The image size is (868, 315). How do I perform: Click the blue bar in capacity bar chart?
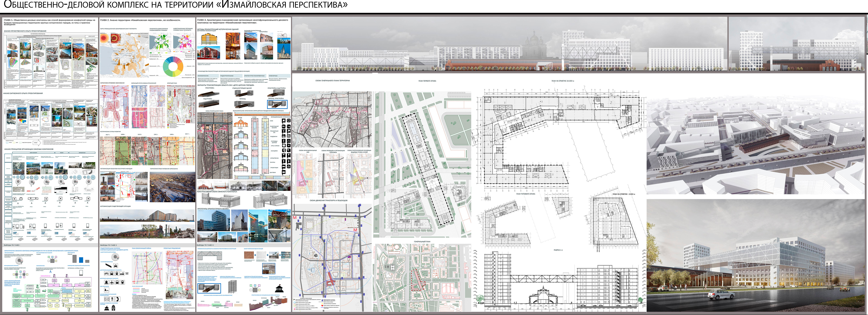pyautogui.click(x=81, y=260)
